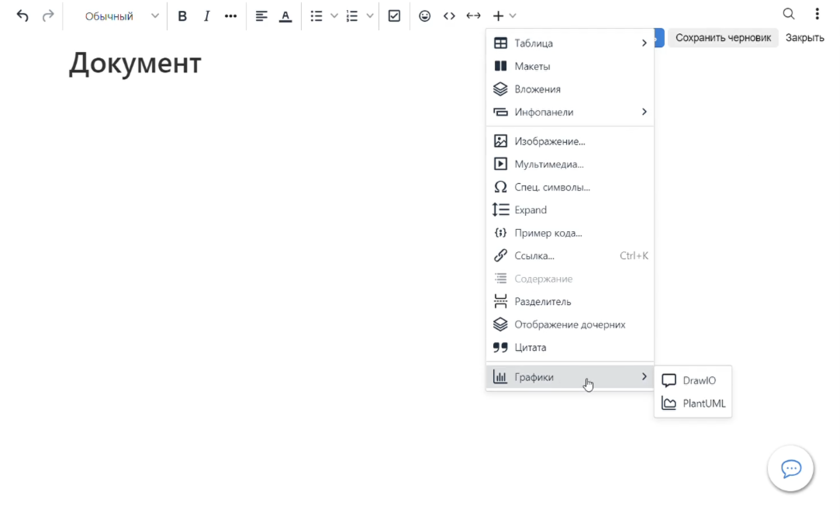Open the three-dot options menu at top right
Image resolution: width=840 pixels, height=527 pixels.
point(817,14)
